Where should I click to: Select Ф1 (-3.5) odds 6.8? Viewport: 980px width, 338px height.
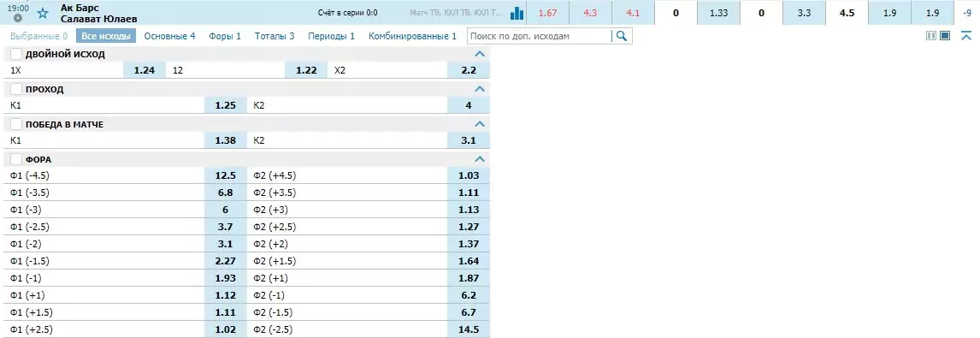(x=226, y=193)
